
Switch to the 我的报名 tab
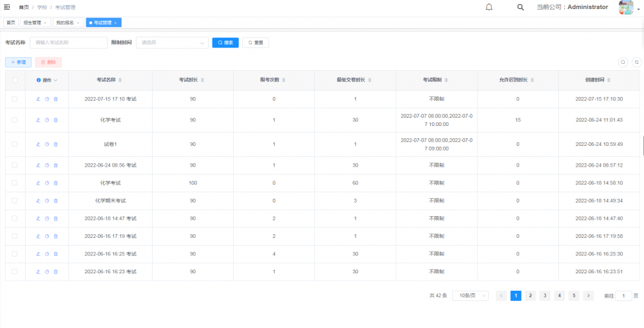69,23
